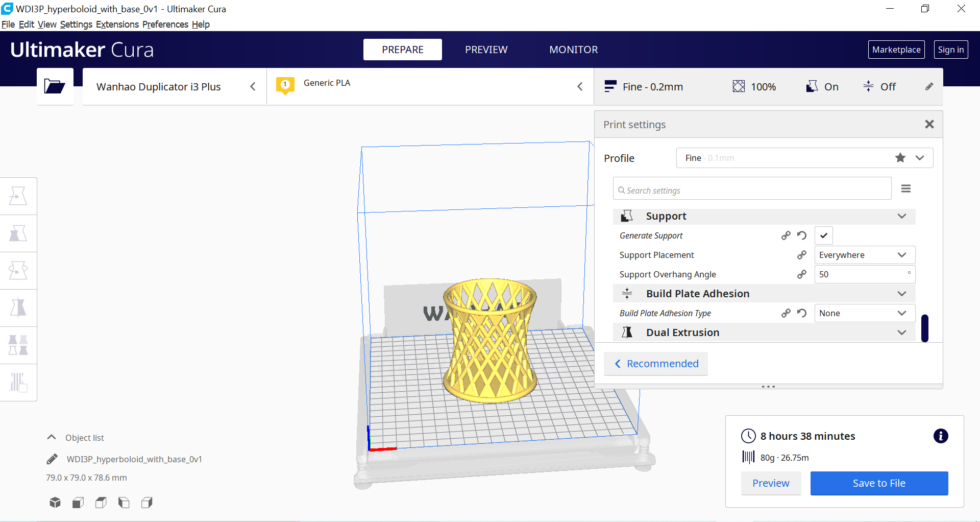Viewport: 980px width, 522px height.
Task: Open the Edit menu
Action: pos(27,25)
